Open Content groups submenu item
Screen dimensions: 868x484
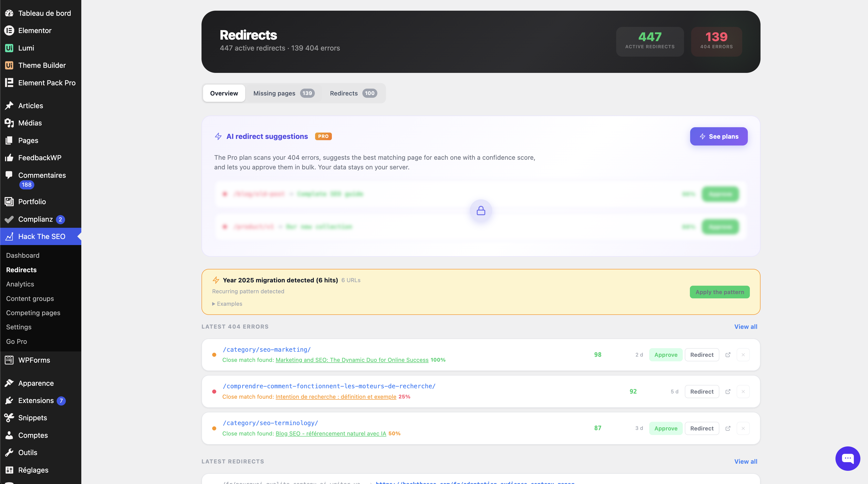click(30, 298)
